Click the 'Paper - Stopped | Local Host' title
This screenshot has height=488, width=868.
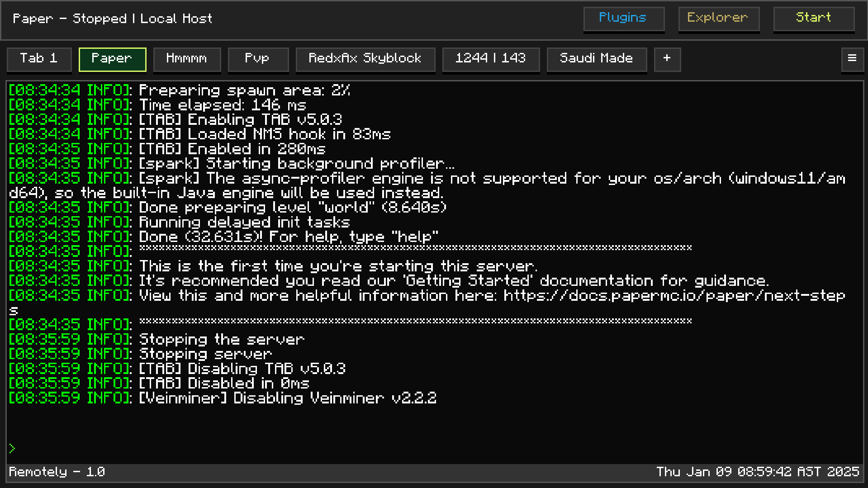point(112,19)
